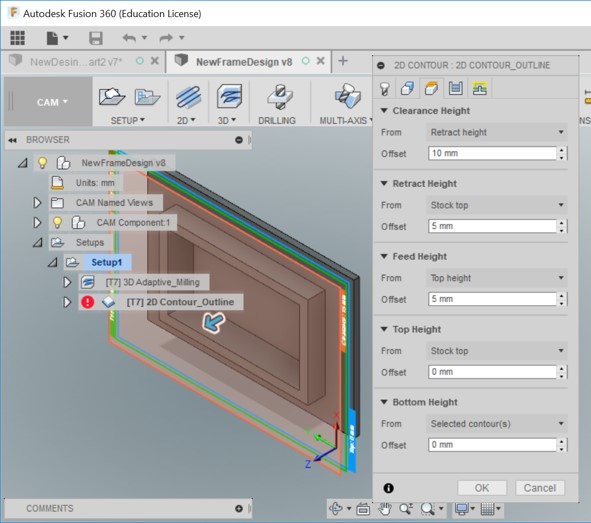Click the Fit zoom magnifier icon

tap(427, 509)
